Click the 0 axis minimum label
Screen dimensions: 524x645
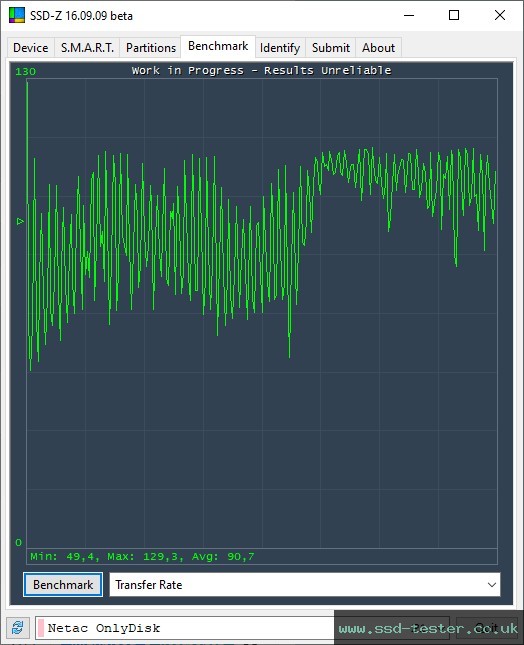(x=19, y=543)
